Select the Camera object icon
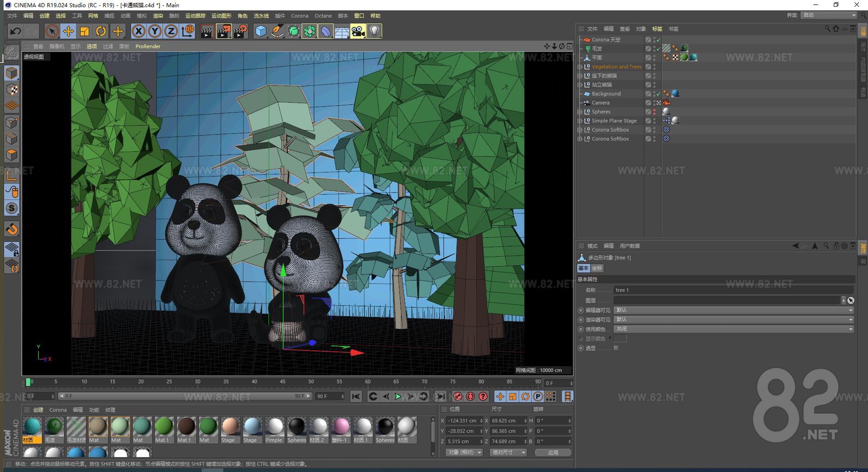 (587, 103)
